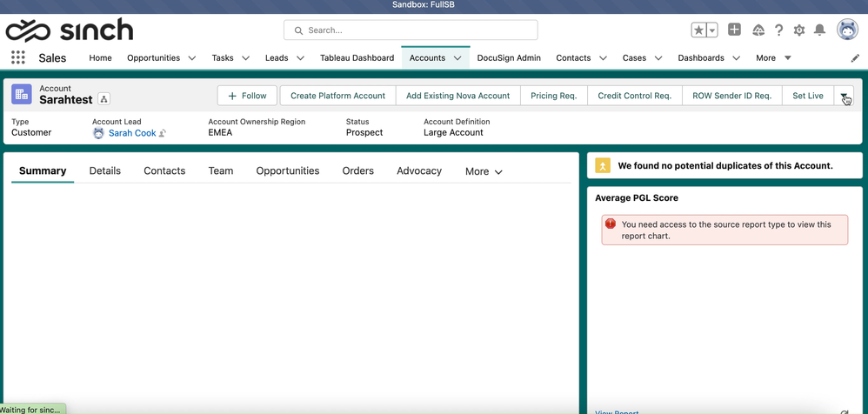Click Add Existing Nova Account button

click(x=457, y=96)
